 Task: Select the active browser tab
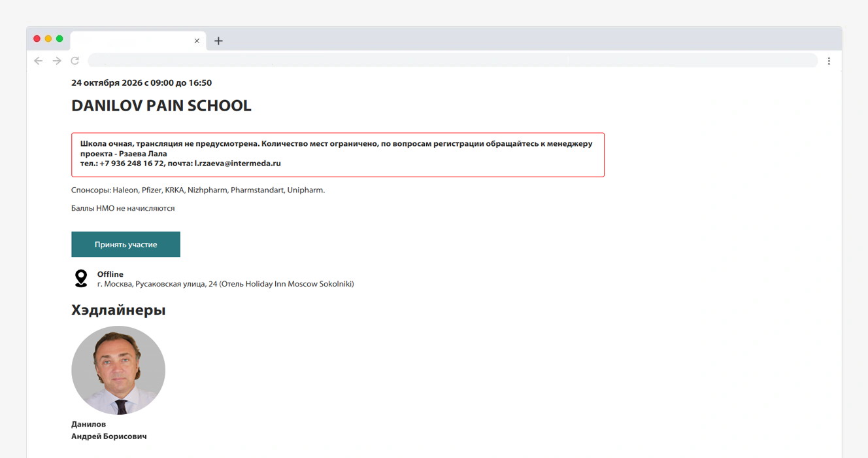coord(138,41)
